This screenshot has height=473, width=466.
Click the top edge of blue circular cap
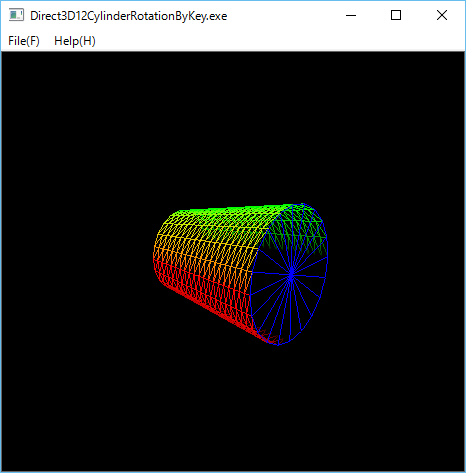click(x=303, y=204)
